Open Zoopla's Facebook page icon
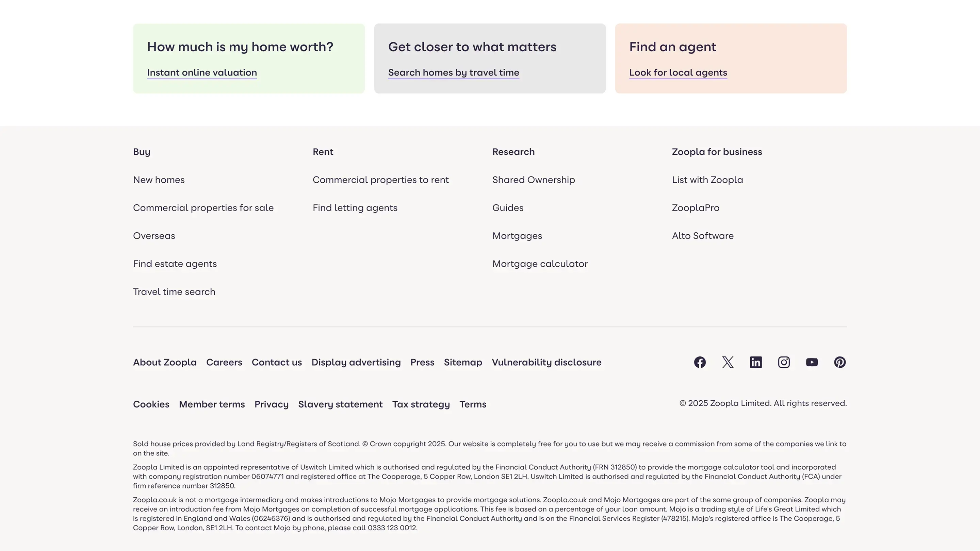 click(x=700, y=362)
